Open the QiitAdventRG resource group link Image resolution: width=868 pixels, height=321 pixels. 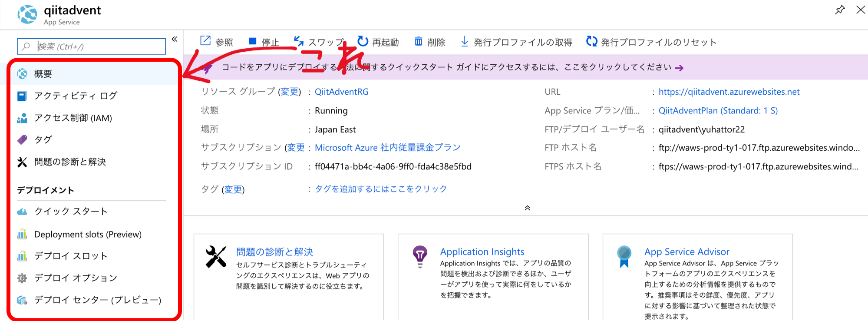[342, 92]
